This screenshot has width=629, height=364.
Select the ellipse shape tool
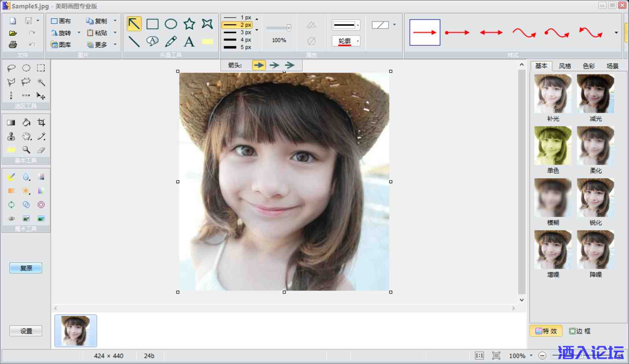[171, 24]
